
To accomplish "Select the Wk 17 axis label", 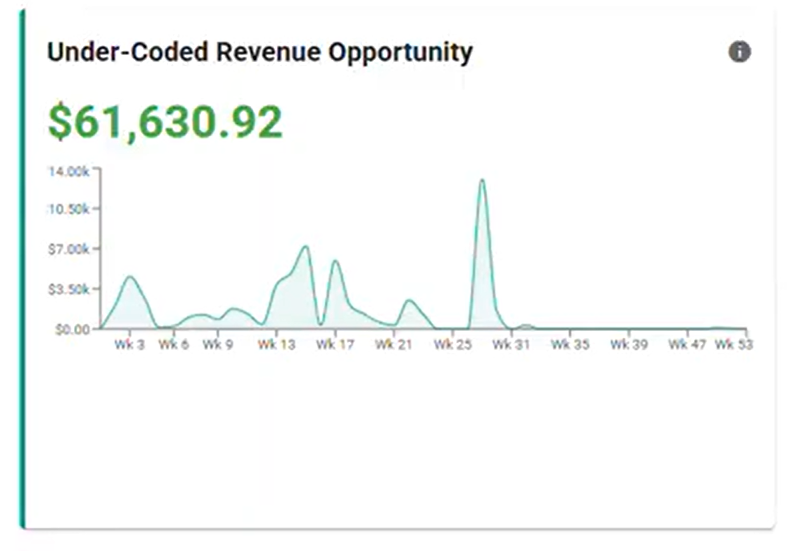I will coord(335,344).
